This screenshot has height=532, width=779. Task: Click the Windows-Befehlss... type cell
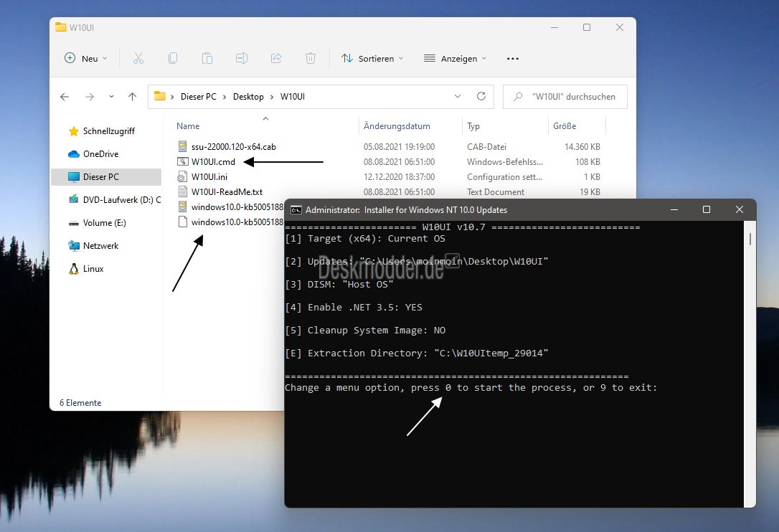pyautogui.click(x=505, y=162)
